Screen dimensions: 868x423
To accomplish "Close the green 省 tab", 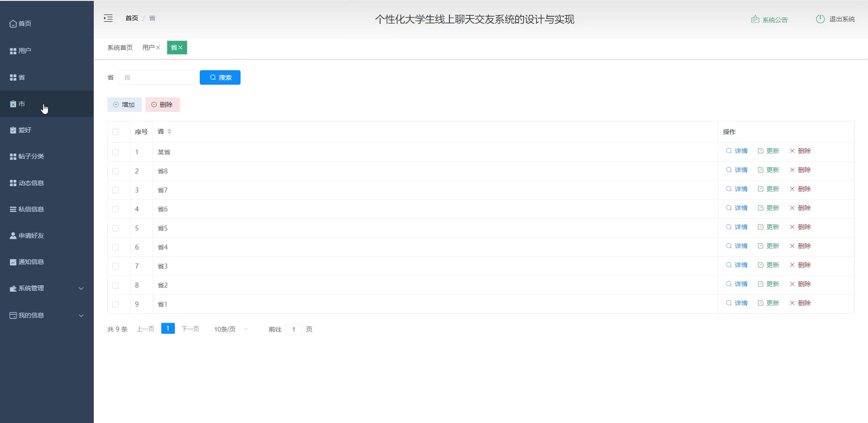I will tap(180, 48).
